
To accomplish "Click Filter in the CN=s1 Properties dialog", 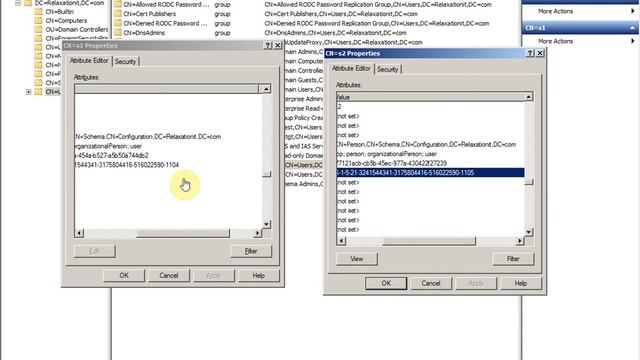I will 251,251.
